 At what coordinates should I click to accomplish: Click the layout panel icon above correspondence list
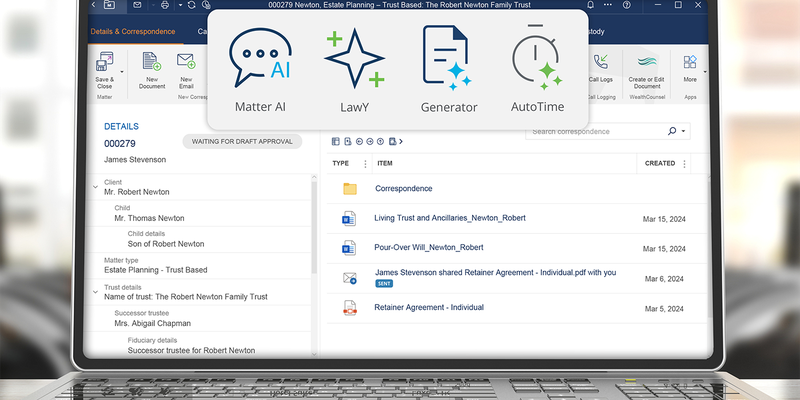(x=335, y=141)
